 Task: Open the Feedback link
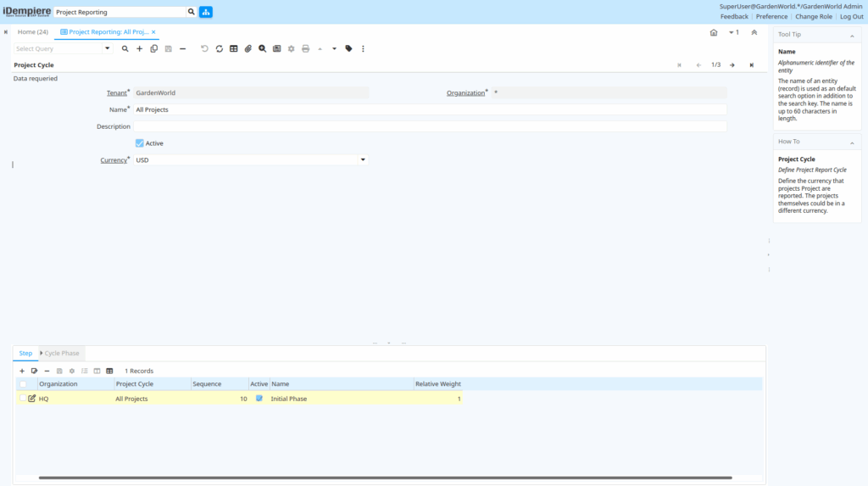(734, 17)
